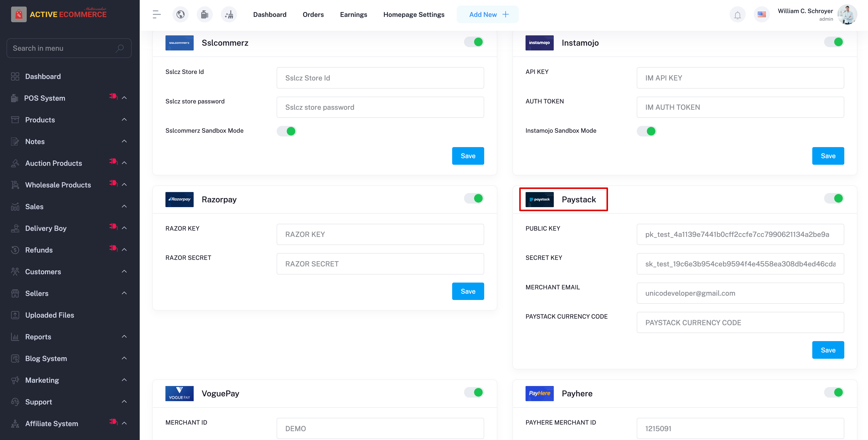The height and width of the screenshot is (440, 868).
Task: Click the Sslcommerz logo thumbnail
Action: [179, 43]
